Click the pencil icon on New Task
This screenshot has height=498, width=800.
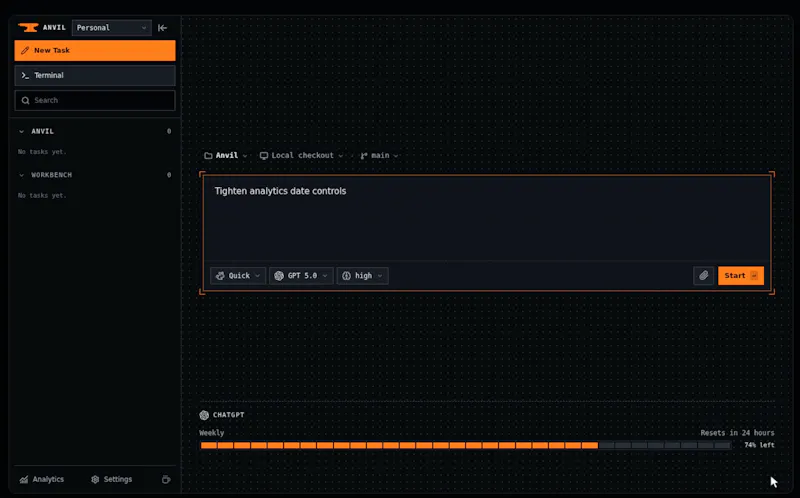click(x=25, y=51)
